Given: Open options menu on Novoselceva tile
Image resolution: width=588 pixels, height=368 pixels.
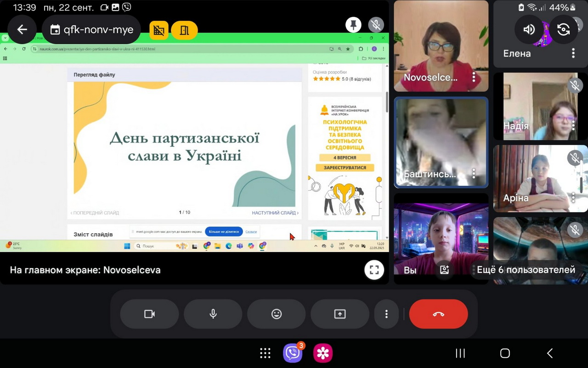Looking at the screenshot, I should click(474, 77).
